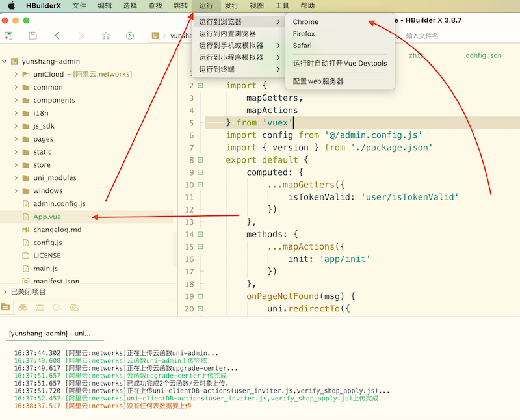Click the yunshang-admin project root icon
This screenshot has width=520, height=420.
[x=14, y=61]
